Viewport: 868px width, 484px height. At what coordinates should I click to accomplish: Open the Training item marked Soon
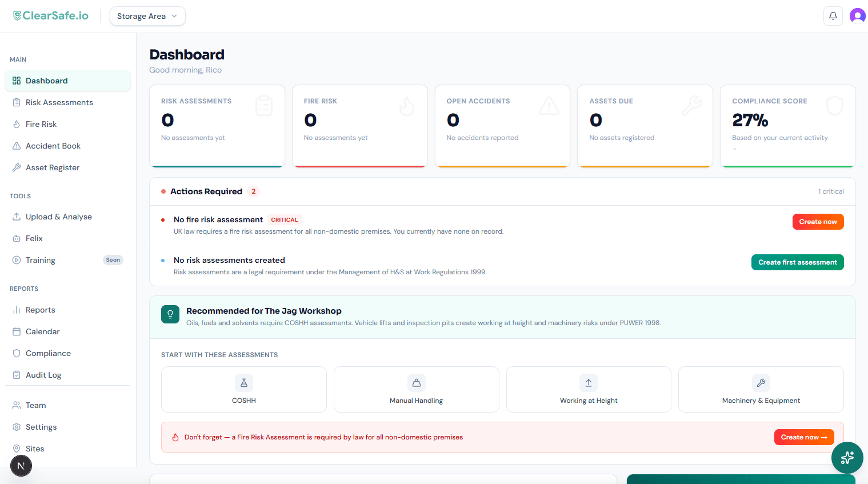[39, 260]
